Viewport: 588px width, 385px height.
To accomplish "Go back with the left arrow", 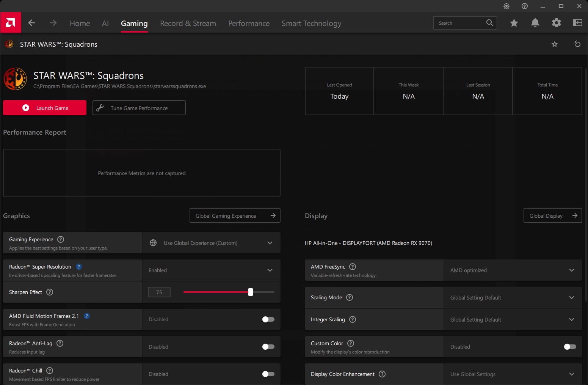I will 32,23.
